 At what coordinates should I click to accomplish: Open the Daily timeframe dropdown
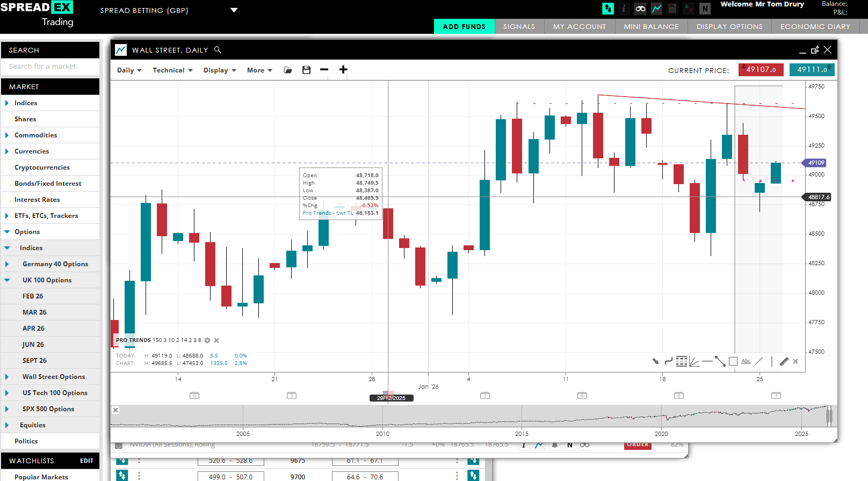(x=129, y=70)
